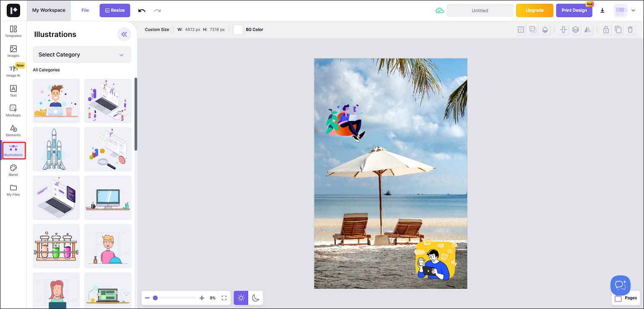Select the Blend tool in the sidebar

click(13, 170)
